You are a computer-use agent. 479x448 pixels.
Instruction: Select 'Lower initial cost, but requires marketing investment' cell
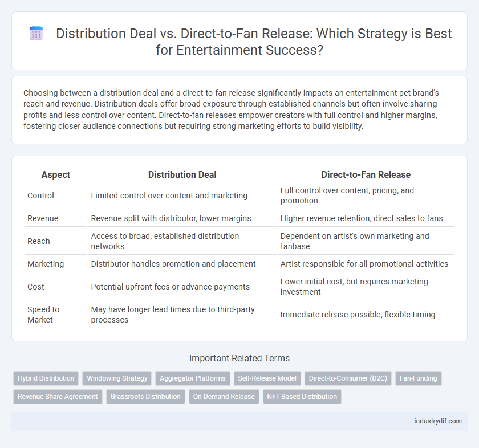366,287
